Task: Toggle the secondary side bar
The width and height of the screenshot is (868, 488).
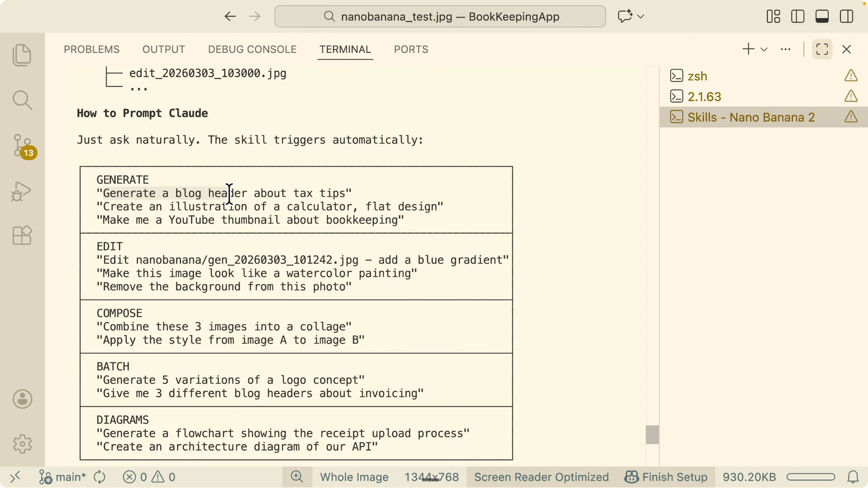Action: (x=847, y=17)
